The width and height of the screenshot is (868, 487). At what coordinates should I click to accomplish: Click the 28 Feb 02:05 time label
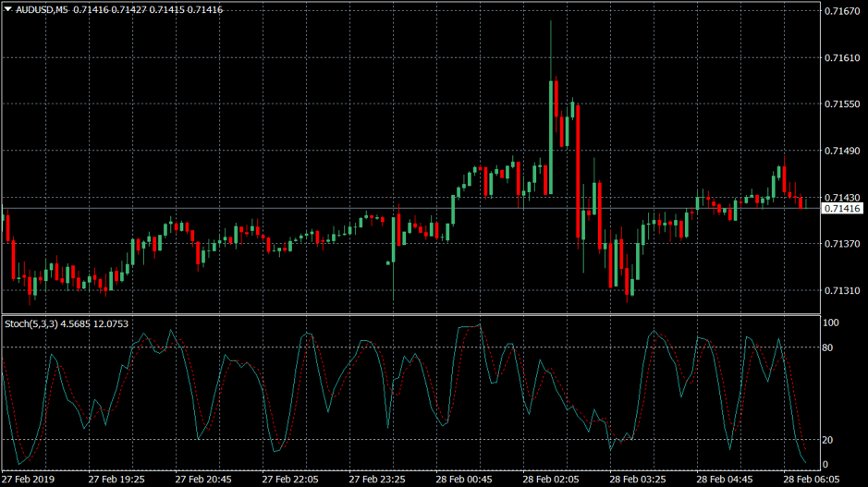tap(551, 480)
